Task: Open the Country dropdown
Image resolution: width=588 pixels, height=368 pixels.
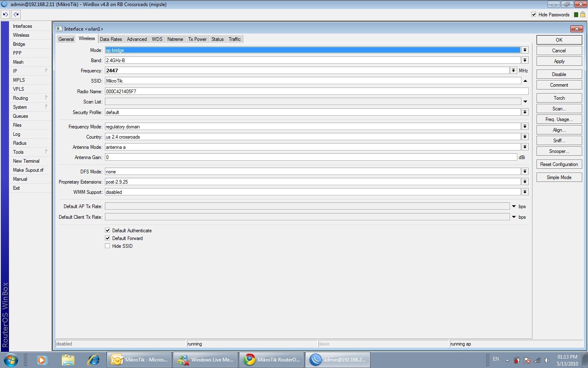Action: click(525, 137)
